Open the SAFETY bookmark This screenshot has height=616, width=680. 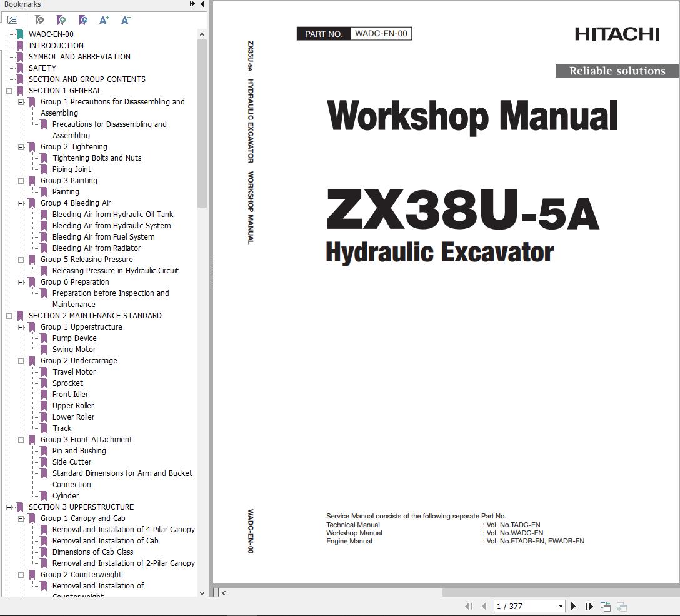tap(42, 68)
